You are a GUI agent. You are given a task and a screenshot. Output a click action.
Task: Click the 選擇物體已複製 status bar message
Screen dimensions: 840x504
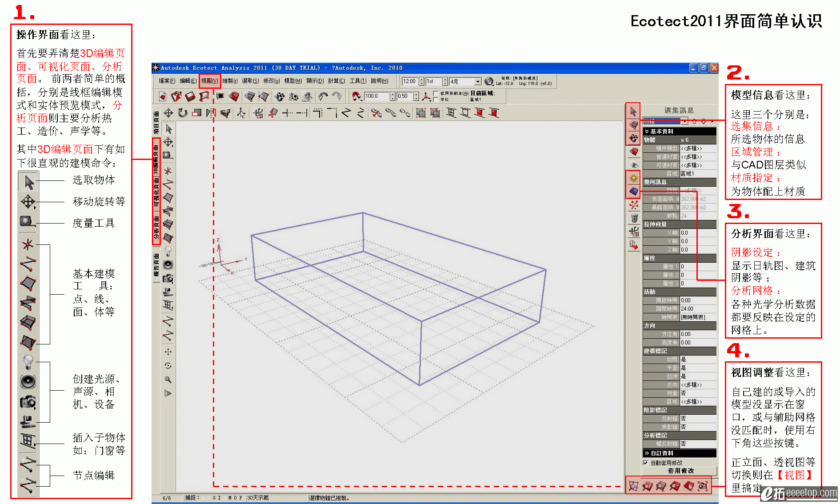point(329,498)
